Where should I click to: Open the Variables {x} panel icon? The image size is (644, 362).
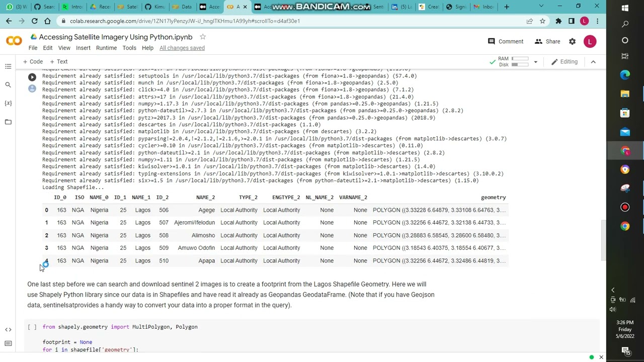[x=8, y=103]
